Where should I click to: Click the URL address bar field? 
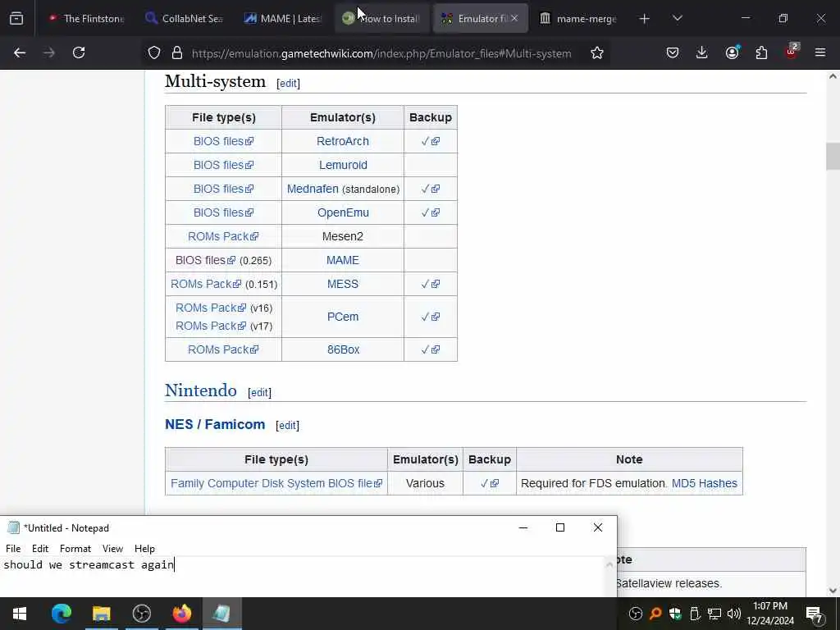point(381,53)
